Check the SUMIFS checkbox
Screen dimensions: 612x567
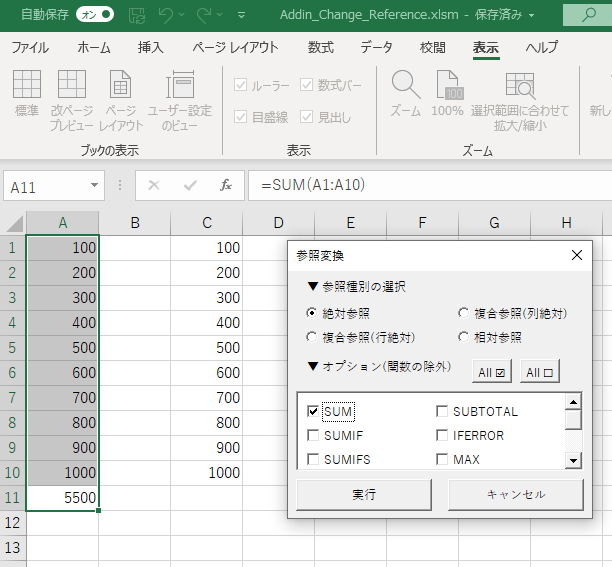tap(313, 459)
